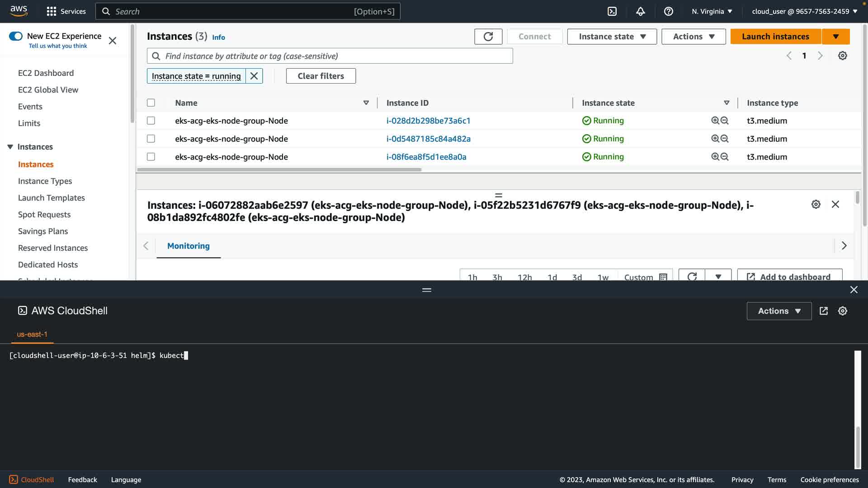Refresh the instances list
This screenshot has width=868, height=488.
[x=488, y=37]
